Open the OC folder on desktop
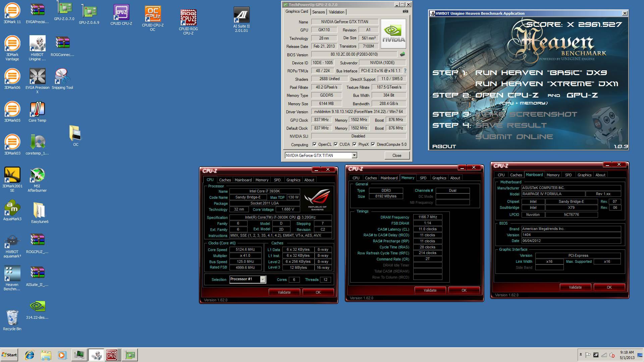This screenshot has height=362, width=644. pyautogui.click(x=75, y=136)
